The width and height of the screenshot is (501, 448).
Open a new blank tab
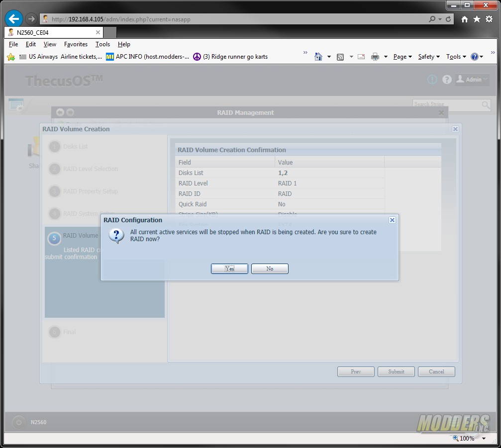point(110,32)
